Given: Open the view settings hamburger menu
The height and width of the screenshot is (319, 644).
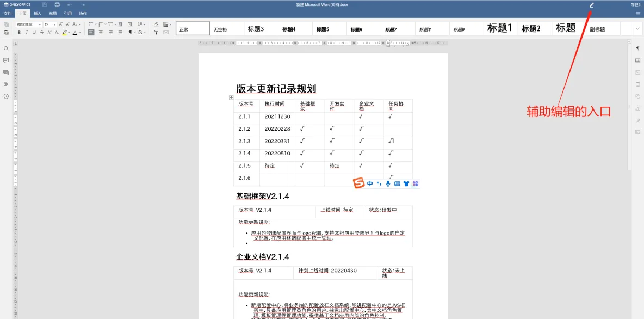Looking at the screenshot, I should (638, 13).
